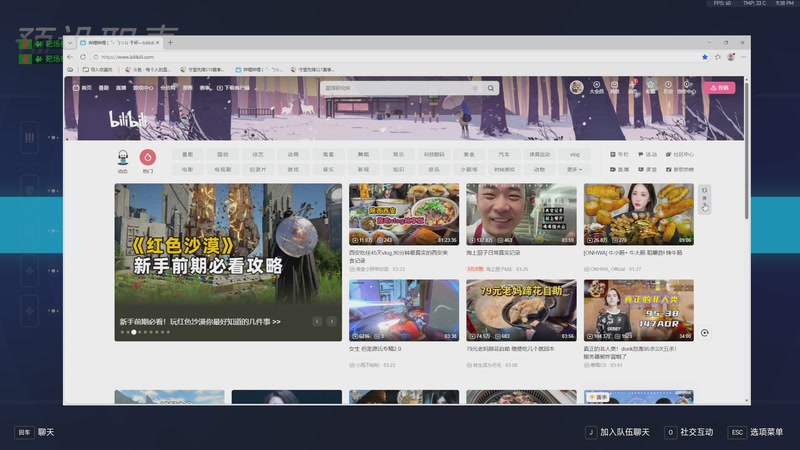The height and width of the screenshot is (450, 800).
Task: Click the page vertical scrollbar thumb
Action: click(746, 151)
